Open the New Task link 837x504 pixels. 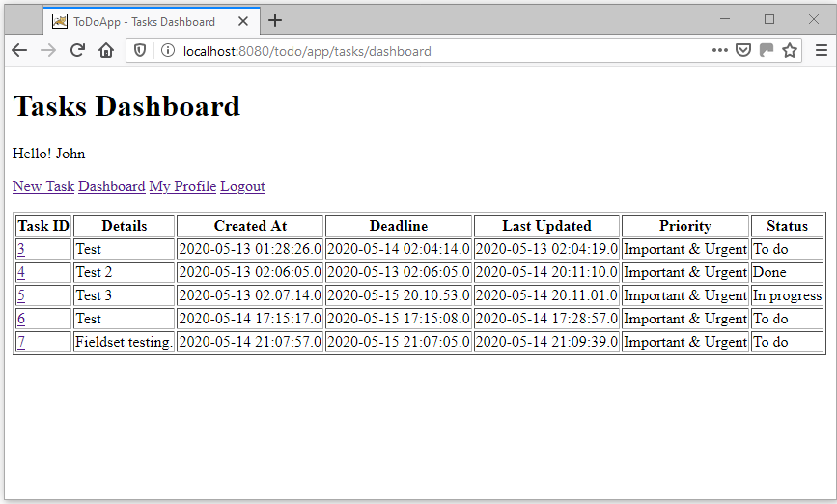[x=43, y=186]
